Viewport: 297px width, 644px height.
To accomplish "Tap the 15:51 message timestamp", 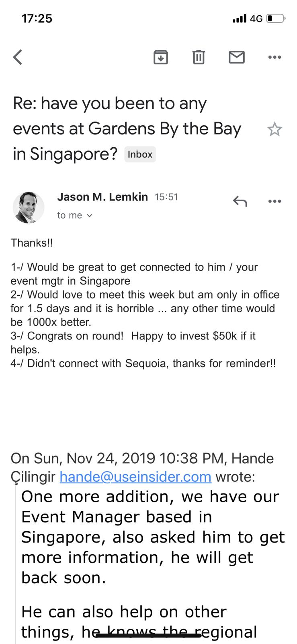I will tap(166, 197).
